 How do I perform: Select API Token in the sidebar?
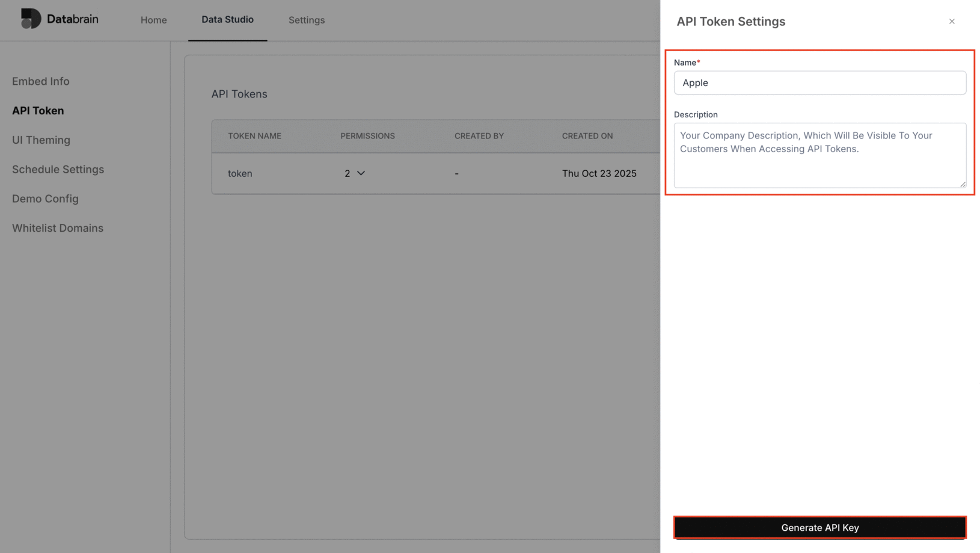click(x=37, y=110)
